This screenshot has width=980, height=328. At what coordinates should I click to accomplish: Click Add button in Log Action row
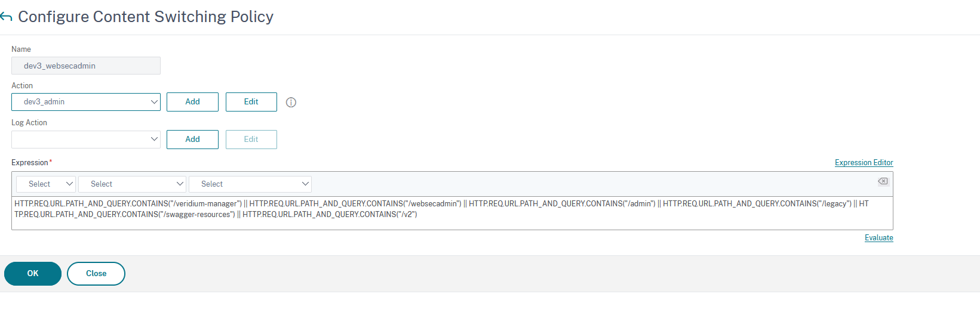click(192, 140)
